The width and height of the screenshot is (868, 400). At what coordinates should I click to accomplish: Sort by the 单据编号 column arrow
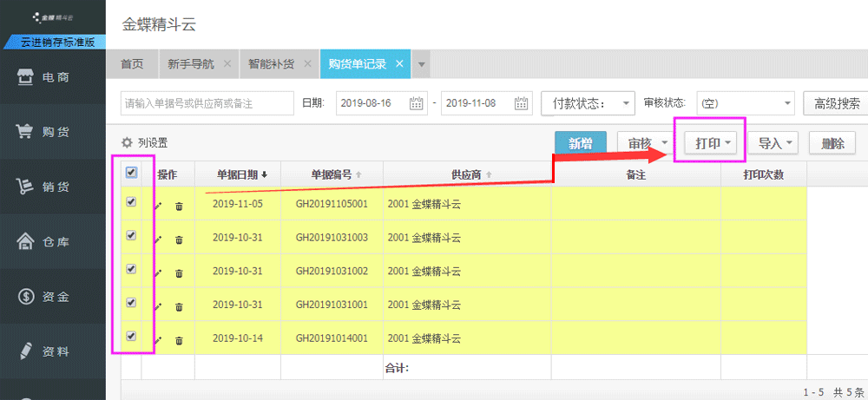coord(358,174)
